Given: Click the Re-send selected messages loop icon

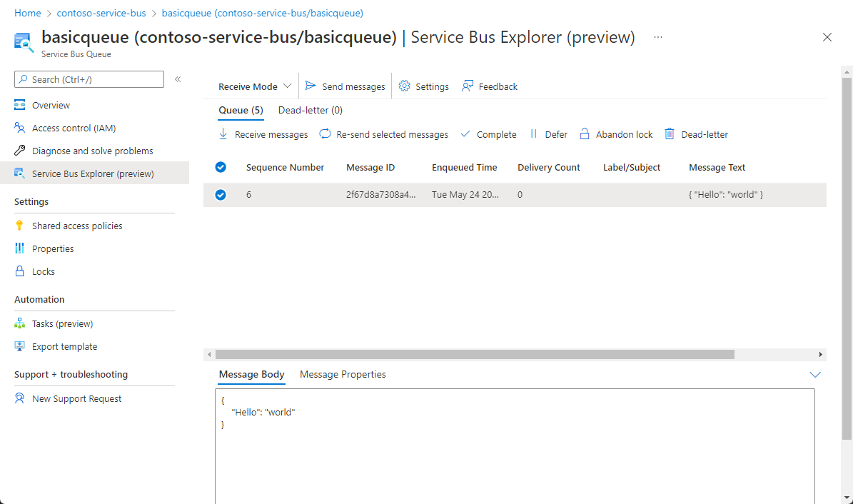Looking at the screenshot, I should click(x=325, y=133).
